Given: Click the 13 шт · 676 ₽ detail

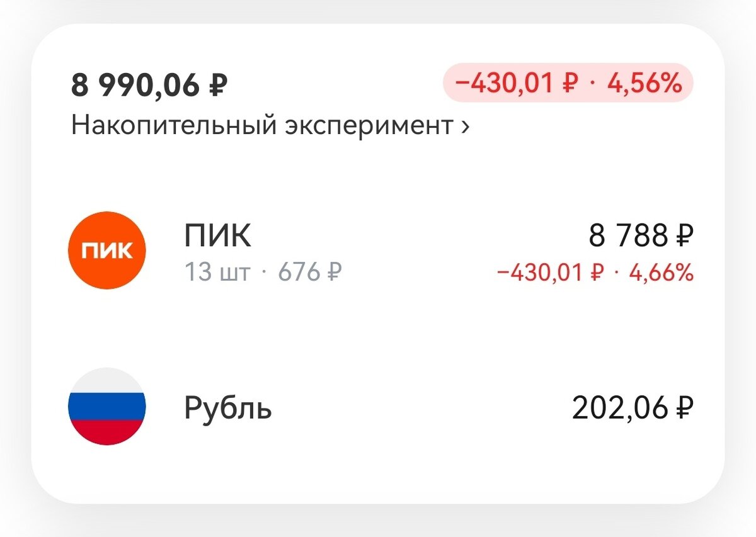Looking at the screenshot, I should pyautogui.click(x=263, y=272).
